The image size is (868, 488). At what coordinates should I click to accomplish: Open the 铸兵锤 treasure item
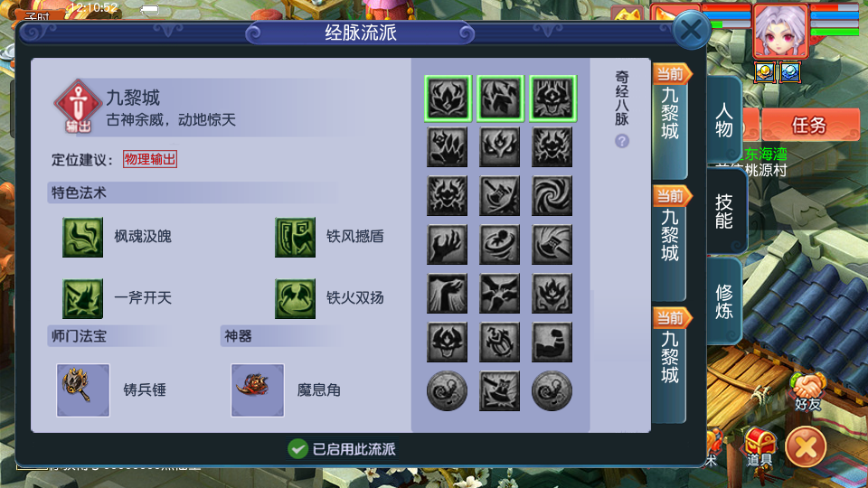pyautogui.click(x=83, y=390)
